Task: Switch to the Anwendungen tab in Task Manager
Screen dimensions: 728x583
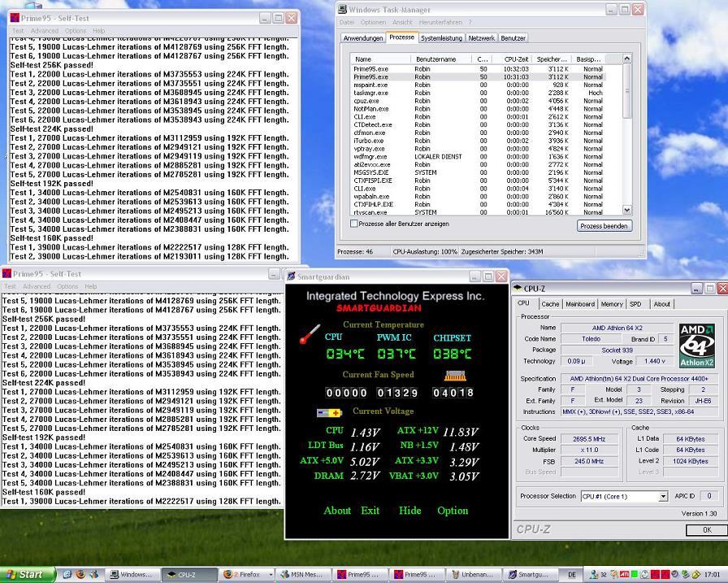Action: click(363, 38)
